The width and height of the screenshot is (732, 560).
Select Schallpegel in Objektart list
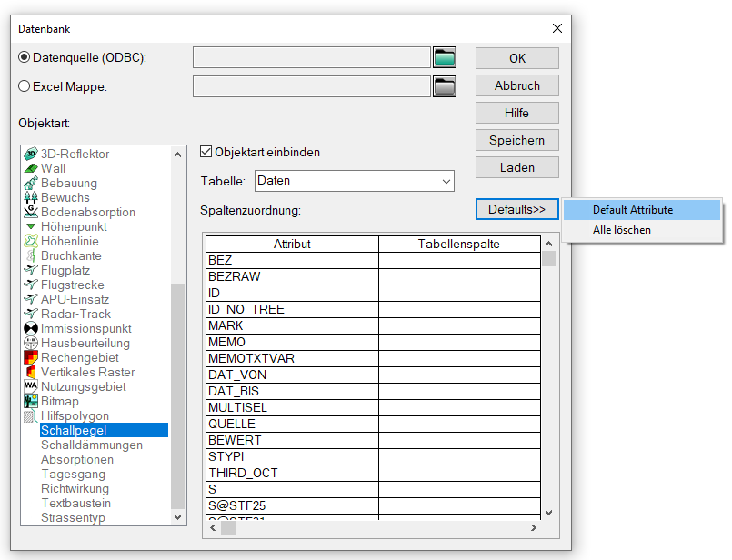(104, 430)
